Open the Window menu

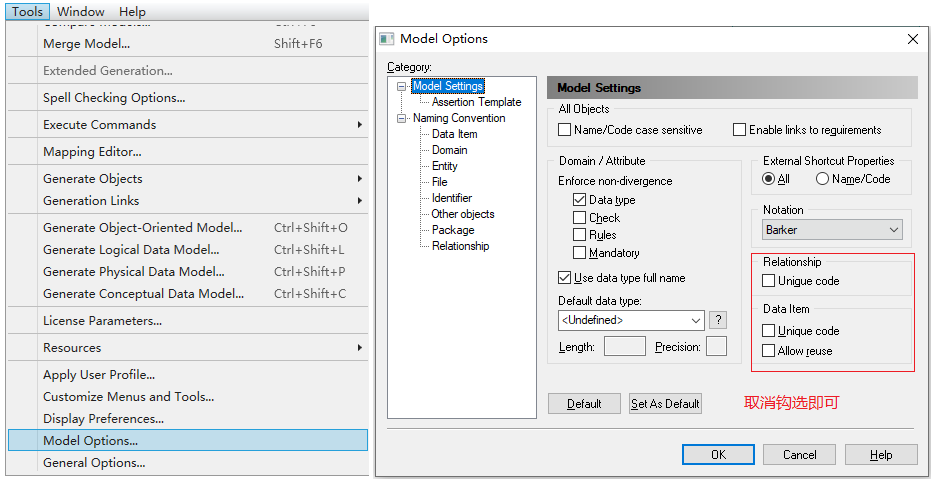80,12
